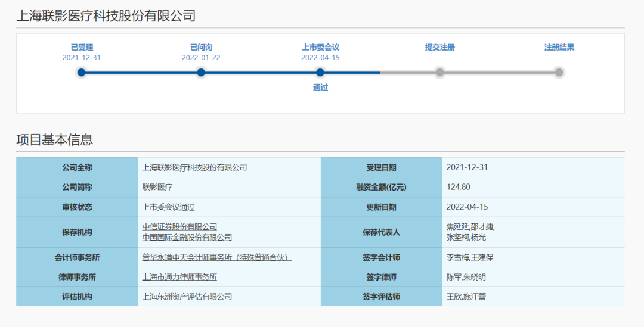Open 中国国际金融股份有限公司 link
This screenshot has height=327, width=644.
coord(187,237)
